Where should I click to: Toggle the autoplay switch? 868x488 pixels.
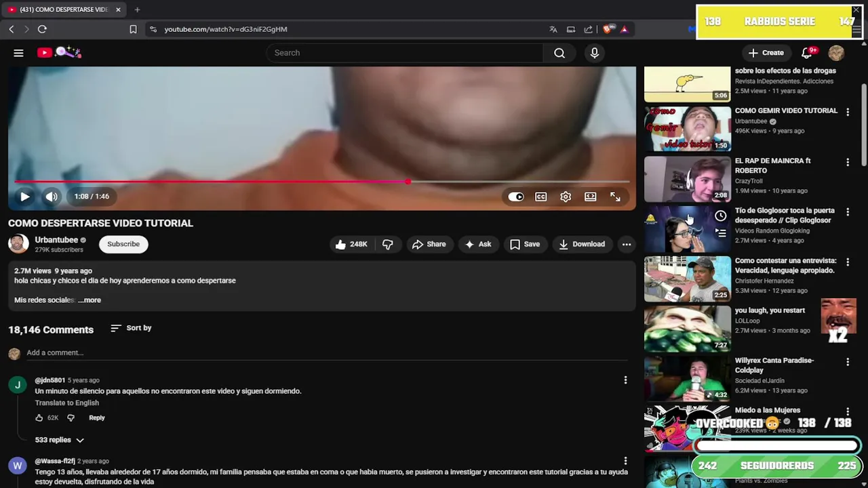tap(516, 197)
